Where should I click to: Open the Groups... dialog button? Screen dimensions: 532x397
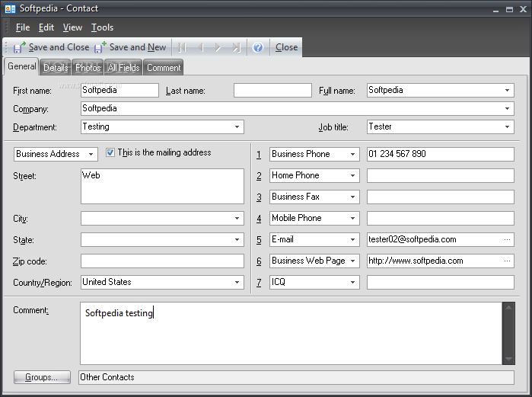[42, 377]
